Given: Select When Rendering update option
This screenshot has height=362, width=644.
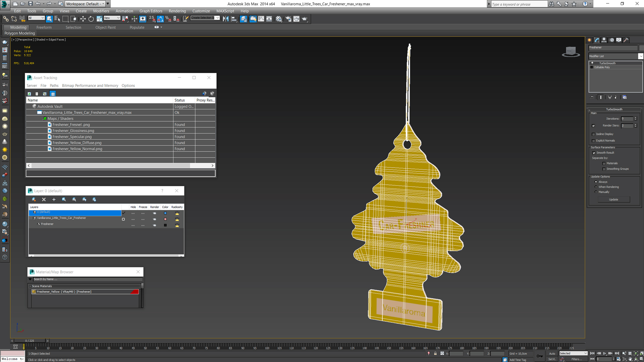Looking at the screenshot, I should coord(596,187).
